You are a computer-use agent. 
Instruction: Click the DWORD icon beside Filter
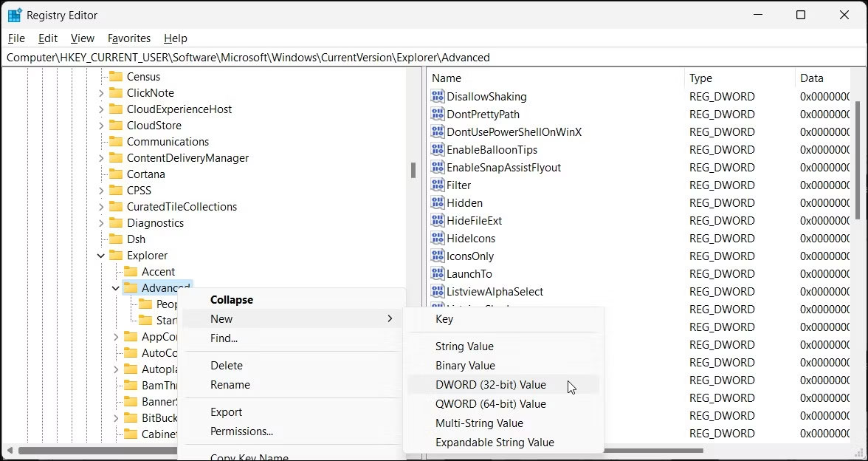[x=438, y=185]
